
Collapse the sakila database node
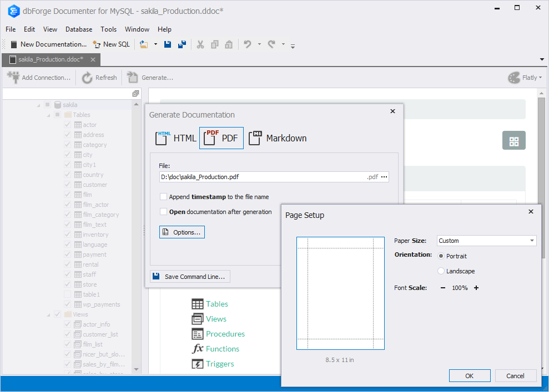38,105
